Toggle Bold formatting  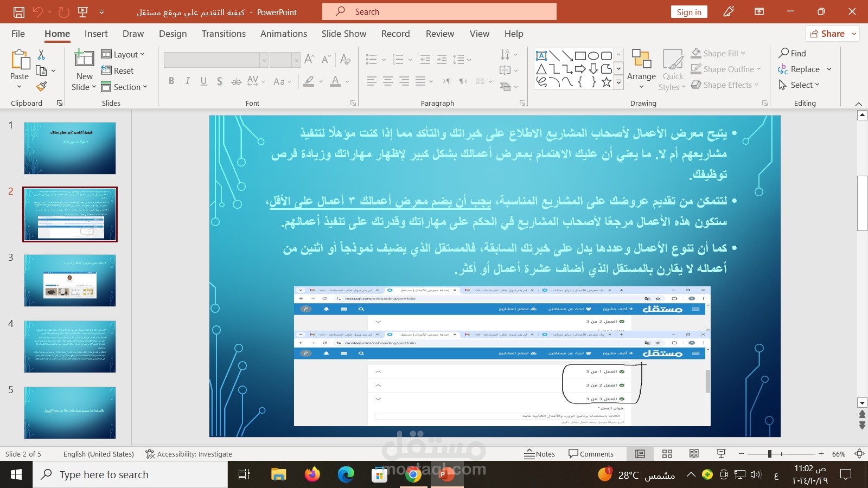(171, 81)
